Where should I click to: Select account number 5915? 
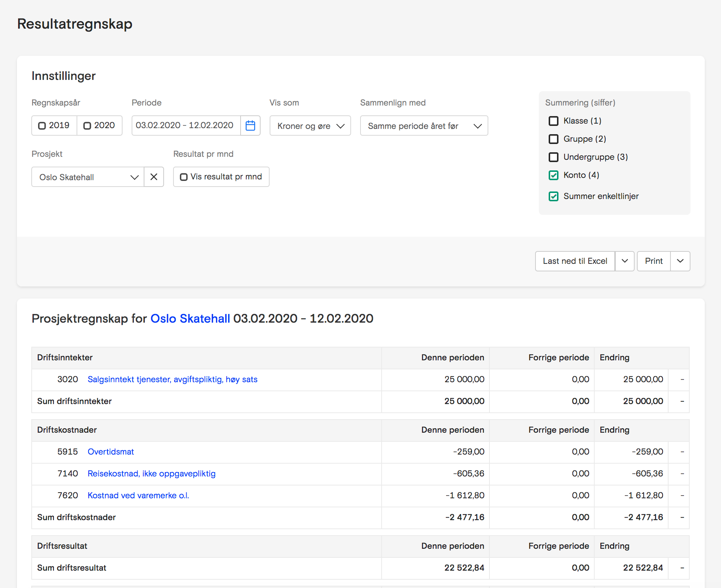[x=67, y=452]
